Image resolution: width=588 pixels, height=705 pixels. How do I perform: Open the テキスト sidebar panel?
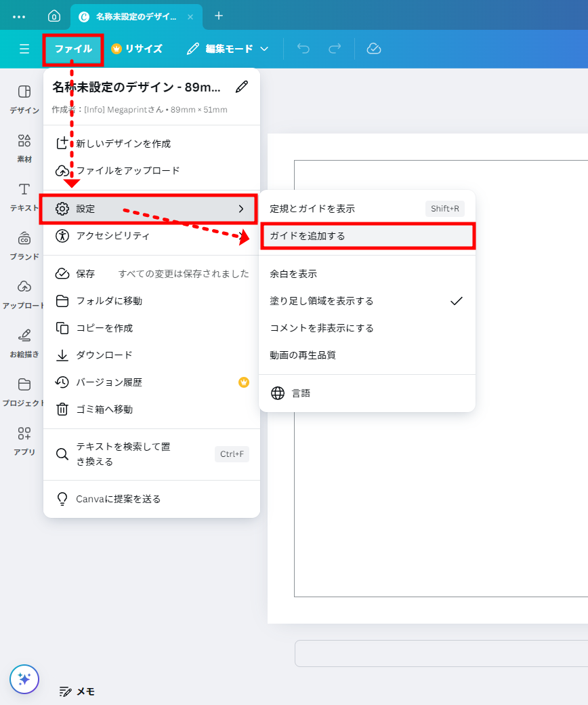(x=24, y=197)
